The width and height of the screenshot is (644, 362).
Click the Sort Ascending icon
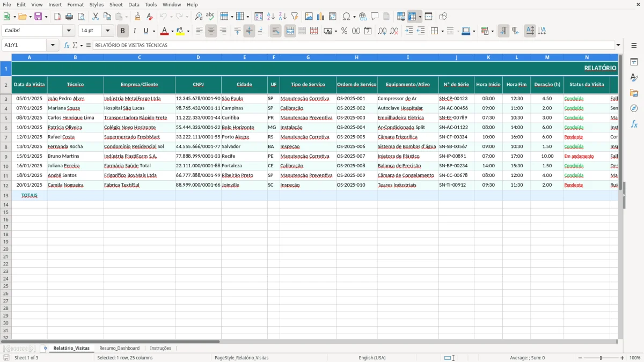click(x=271, y=17)
